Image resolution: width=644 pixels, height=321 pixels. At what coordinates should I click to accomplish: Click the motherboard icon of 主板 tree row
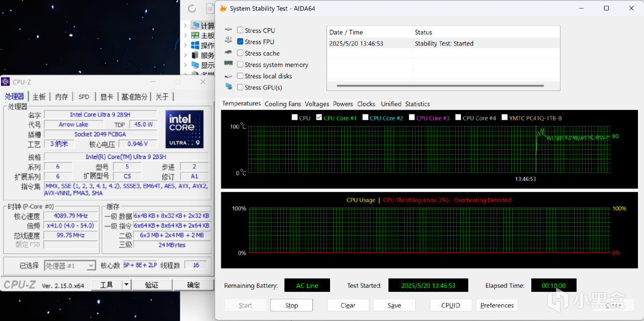[195, 36]
